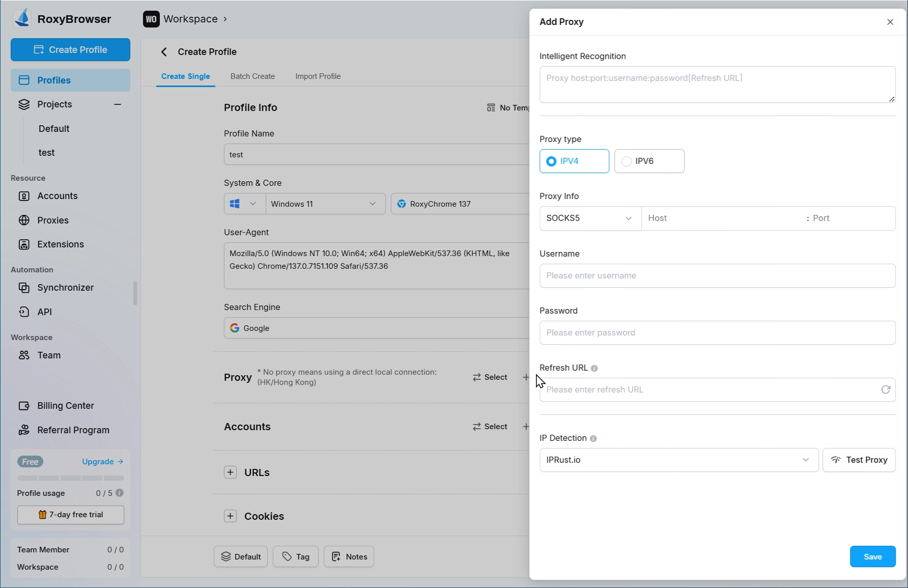
Task: Open the SOCKS5 protocol dropdown
Action: tap(590, 218)
